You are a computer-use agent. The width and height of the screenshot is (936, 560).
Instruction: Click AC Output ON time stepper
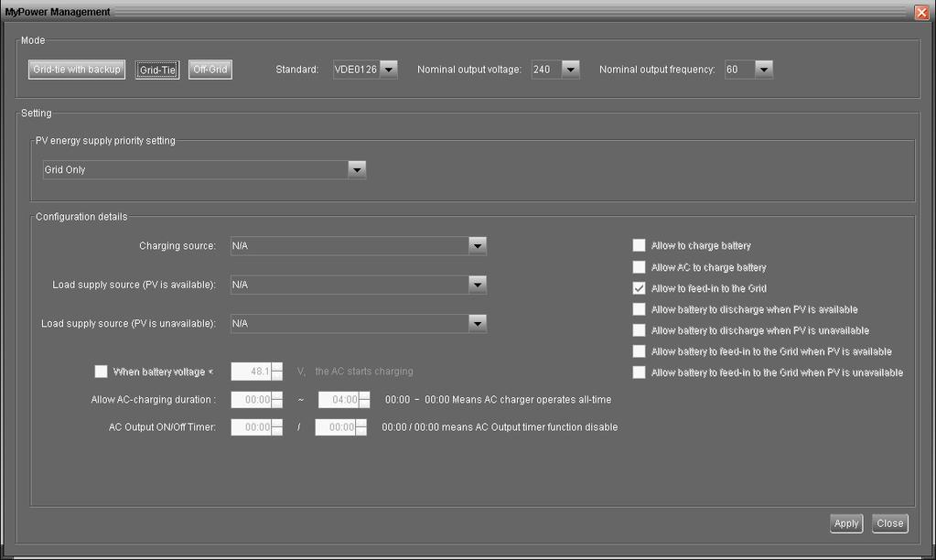click(277, 427)
